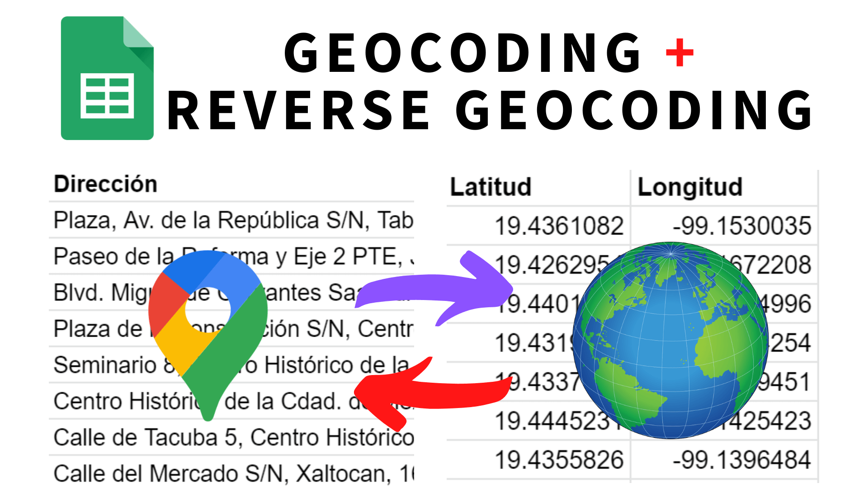Click the 'GEOCODING' title on the first line

point(462,52)
